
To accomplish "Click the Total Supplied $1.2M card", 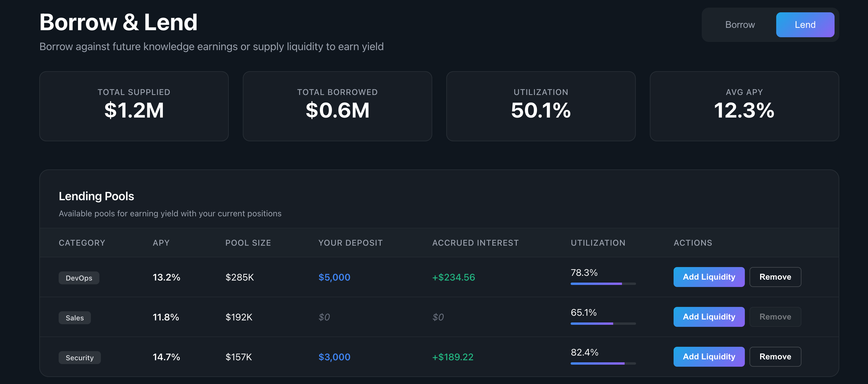I will (134, 106).
